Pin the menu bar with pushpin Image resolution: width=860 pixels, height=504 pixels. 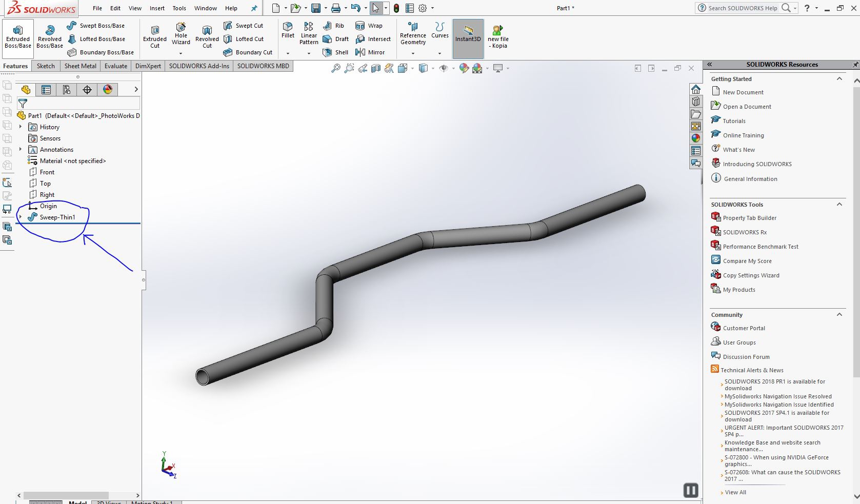(254, 8)
